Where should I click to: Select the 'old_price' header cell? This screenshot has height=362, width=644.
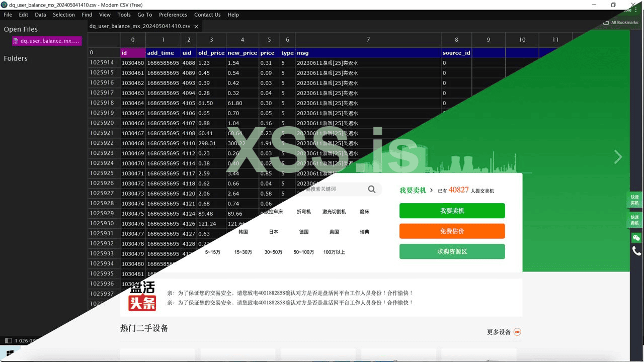[x=211, y=53]
